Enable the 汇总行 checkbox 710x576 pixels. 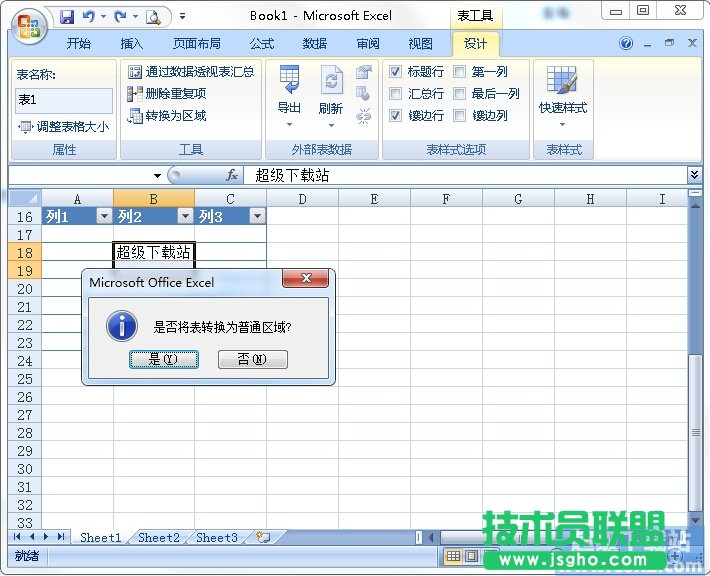tap(396, 94)
